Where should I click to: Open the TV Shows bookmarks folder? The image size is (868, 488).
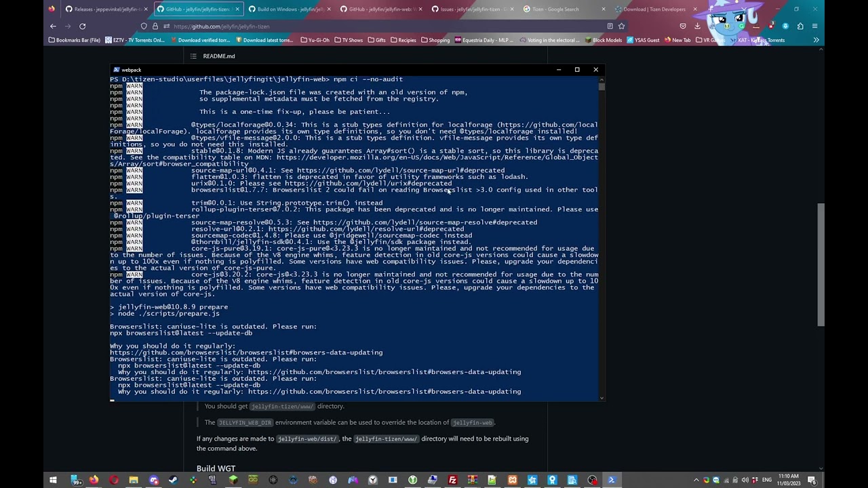click(348, 40)
